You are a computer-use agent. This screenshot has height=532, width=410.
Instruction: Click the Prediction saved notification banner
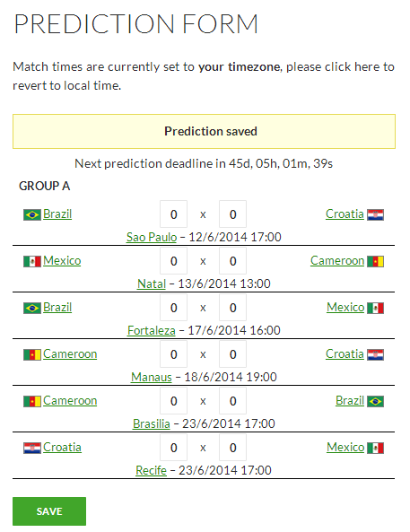[204, 131]
